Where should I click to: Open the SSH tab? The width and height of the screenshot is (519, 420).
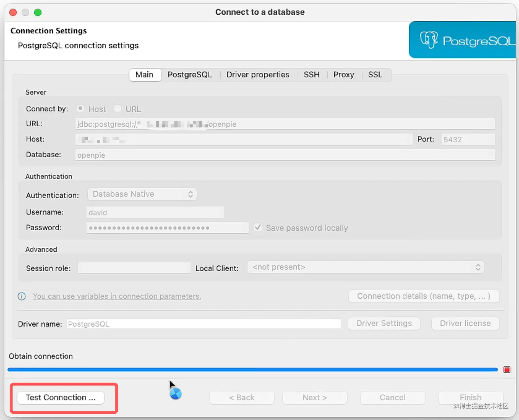tap(312, 74)
